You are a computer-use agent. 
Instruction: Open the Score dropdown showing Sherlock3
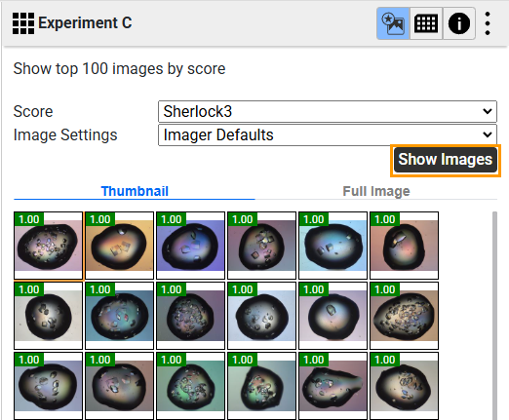(x=328, y=111)
